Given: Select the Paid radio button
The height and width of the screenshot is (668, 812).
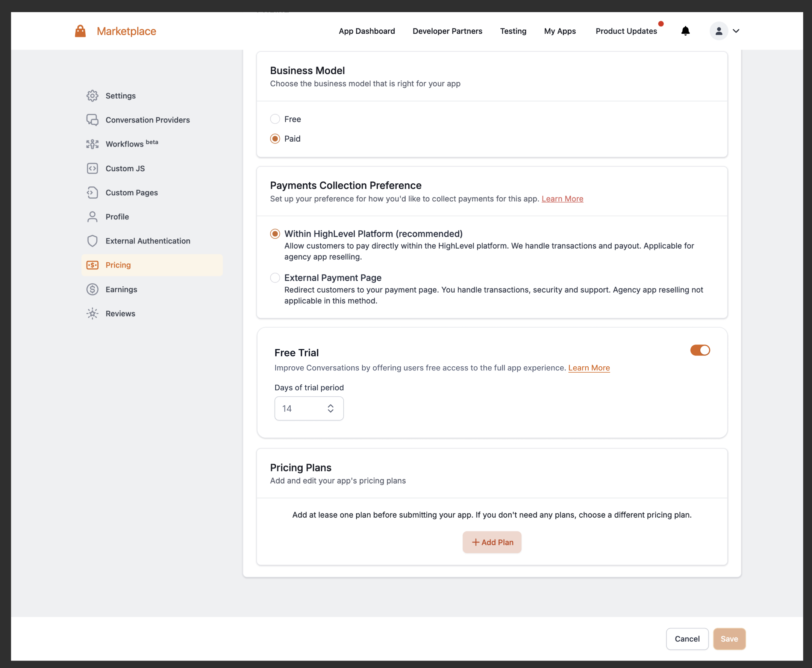Looking at the screenshot, I should (x=275, y=139).
